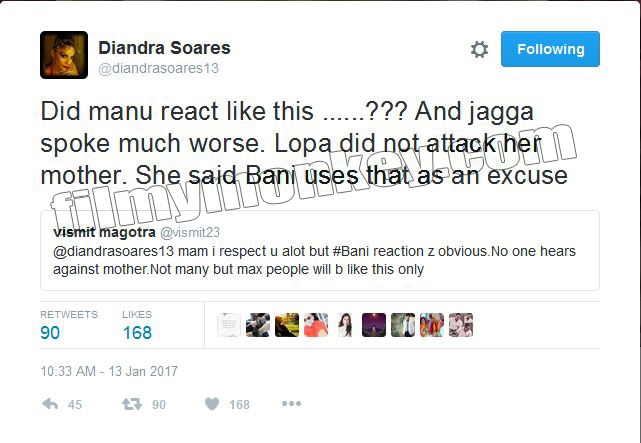Click the red-toned liker avatar

coord(316,325)
